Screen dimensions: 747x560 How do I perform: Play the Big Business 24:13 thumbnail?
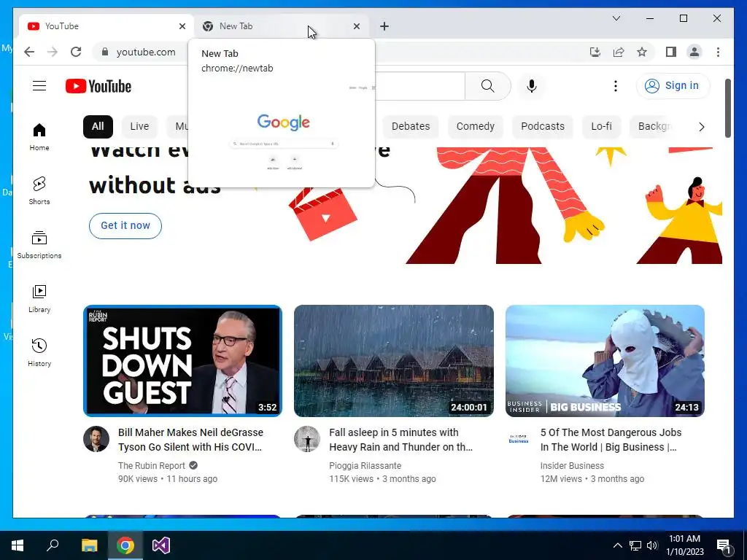pos(605,361)
